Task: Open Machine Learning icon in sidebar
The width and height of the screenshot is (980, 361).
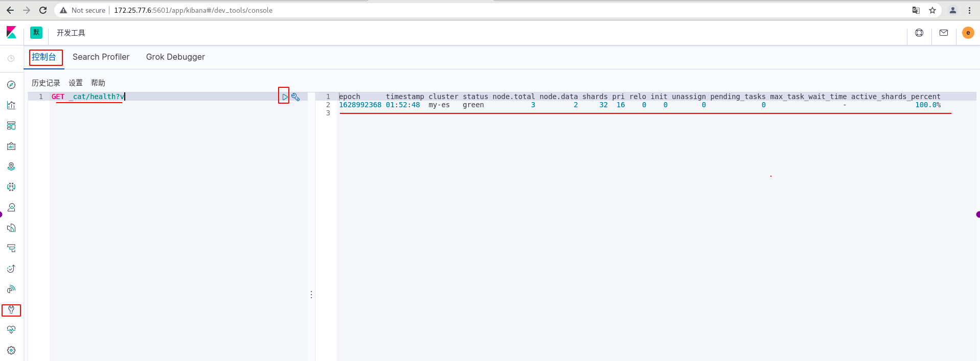Action: pos(11,187)
